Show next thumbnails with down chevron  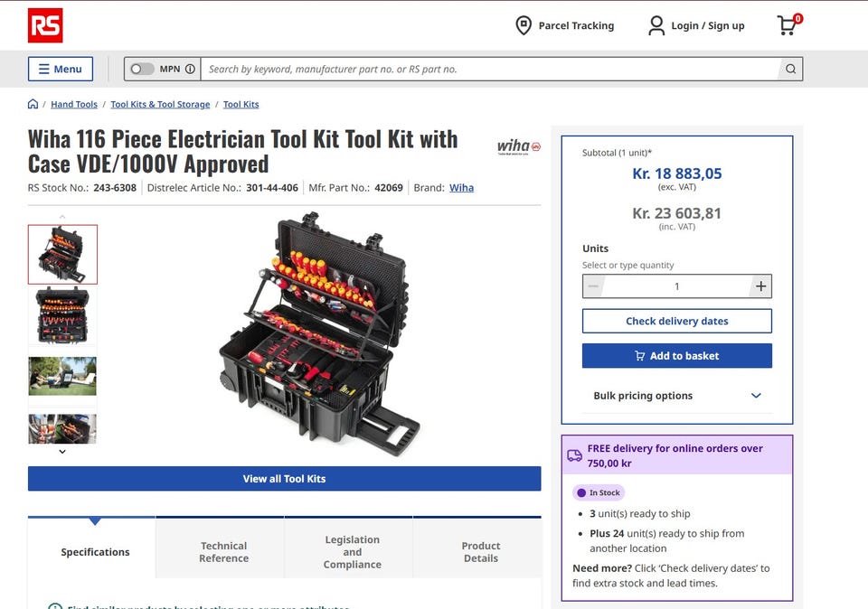pyautogui.click(x=62, y=452)
